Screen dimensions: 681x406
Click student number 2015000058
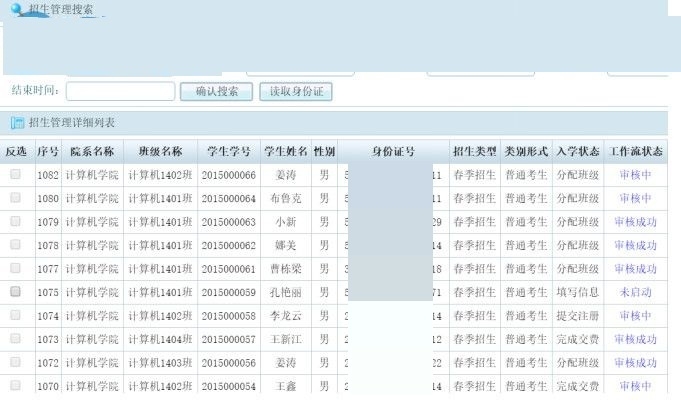pyautogui.click(x=228, y=316)
